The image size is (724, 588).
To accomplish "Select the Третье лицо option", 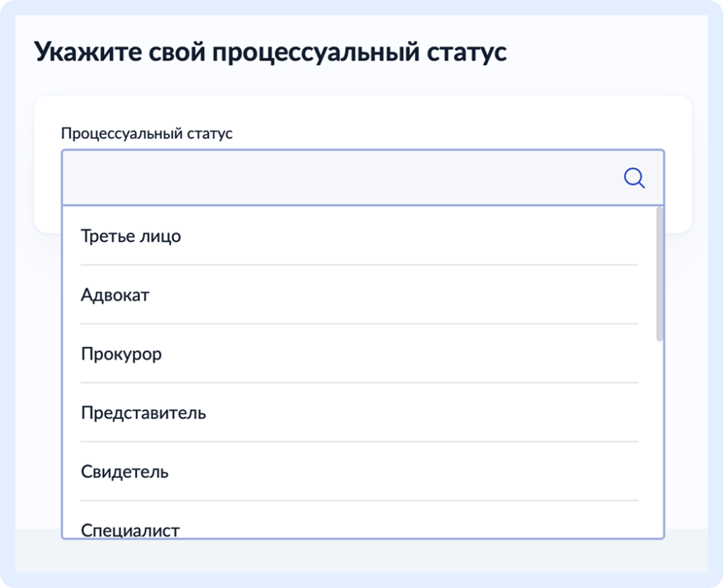I will pyautogui.click(x=131, y=236).
